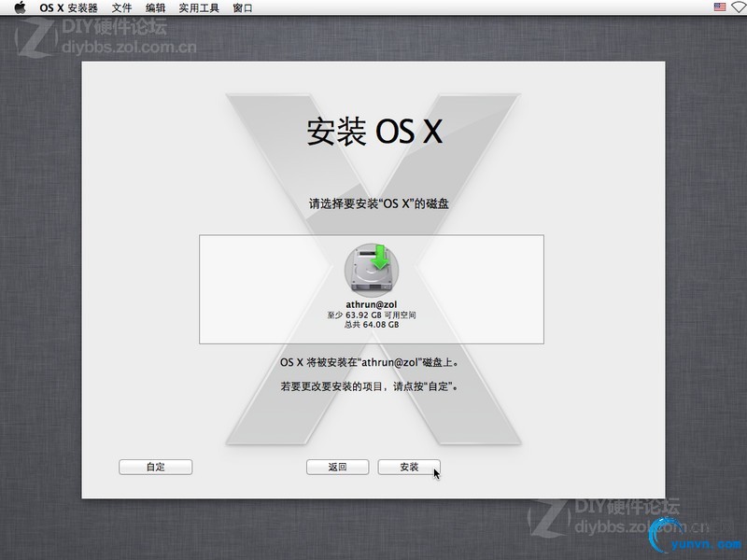Click the 至少 63.92 GB 可用空间 text

click(x=372, y=315)
